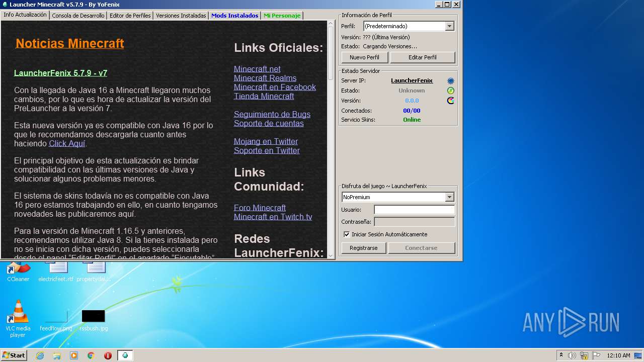This screenshot has height=362, width=644.
Task: Open the Minecraft.net link
Action: tap(257, 69)
